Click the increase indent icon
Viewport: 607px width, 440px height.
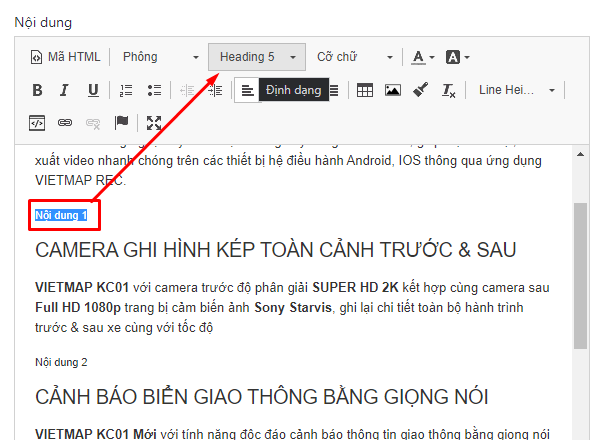pyautogui.click(x=215, y=91)
